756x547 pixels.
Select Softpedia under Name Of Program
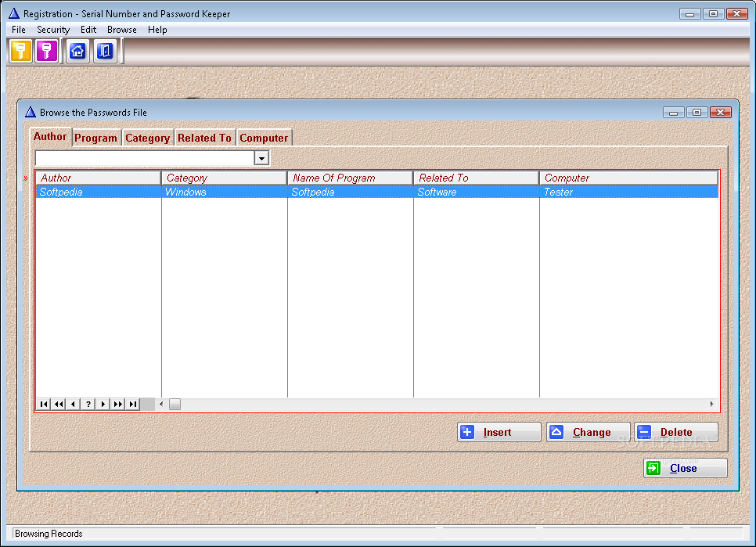pyautogui.click(x=351, y=192)
